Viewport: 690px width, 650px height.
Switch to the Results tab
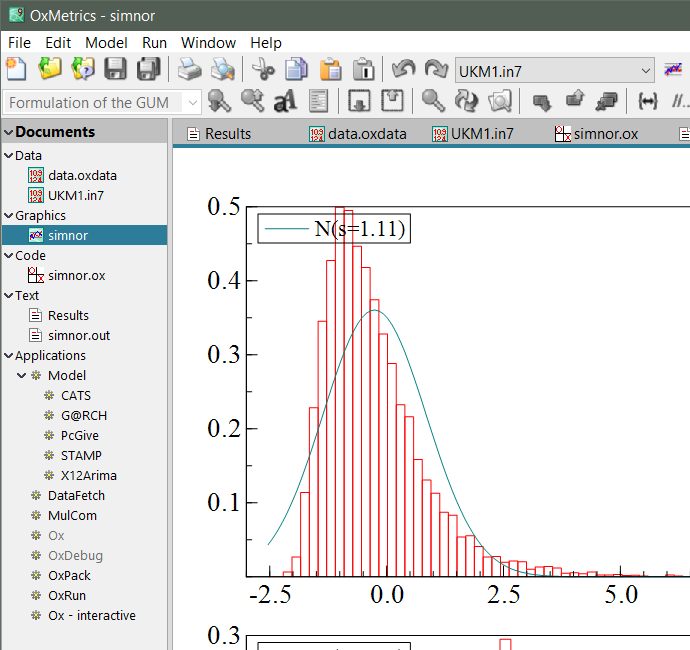(220, 134)
